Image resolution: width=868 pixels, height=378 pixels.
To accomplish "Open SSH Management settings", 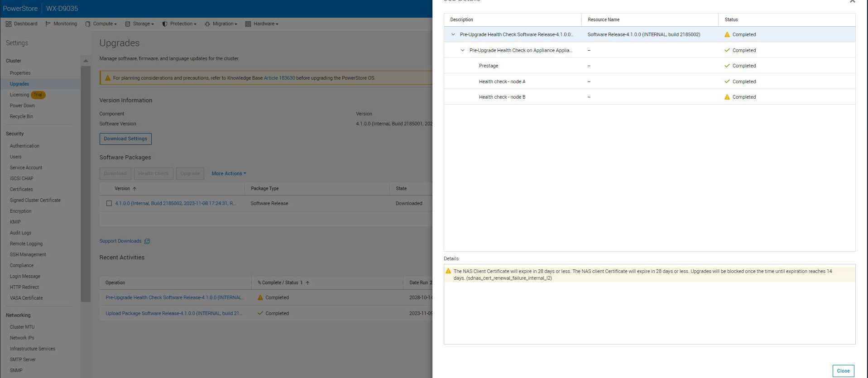I will coord(28,254).
